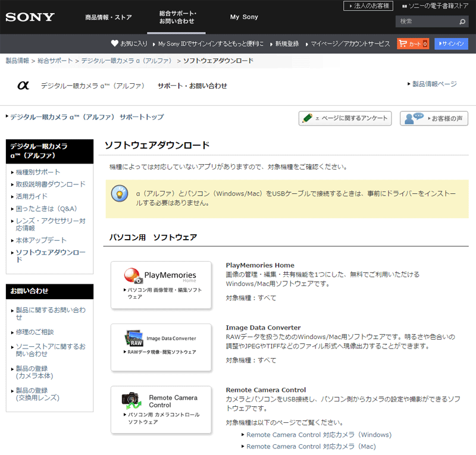This screenshot has height=455, width=476.
Task: Click 総合サポート breadcrumb
Action: pos(55,61)
